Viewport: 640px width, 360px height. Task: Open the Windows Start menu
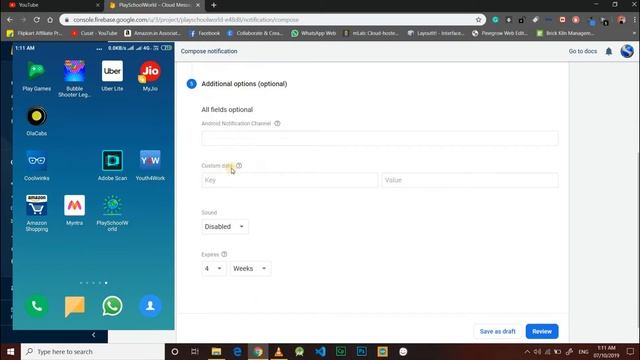(10, 351)
